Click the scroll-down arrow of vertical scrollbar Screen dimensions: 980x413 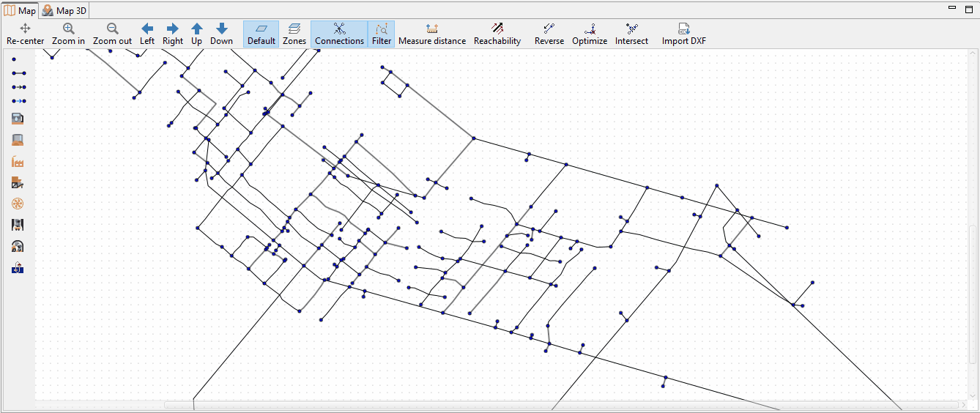[973, 395]
